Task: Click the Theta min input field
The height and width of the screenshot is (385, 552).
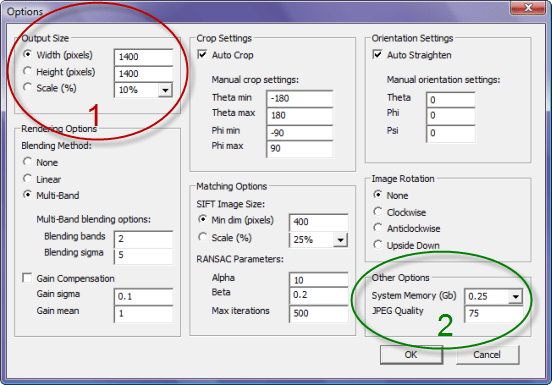Action: 300,99
